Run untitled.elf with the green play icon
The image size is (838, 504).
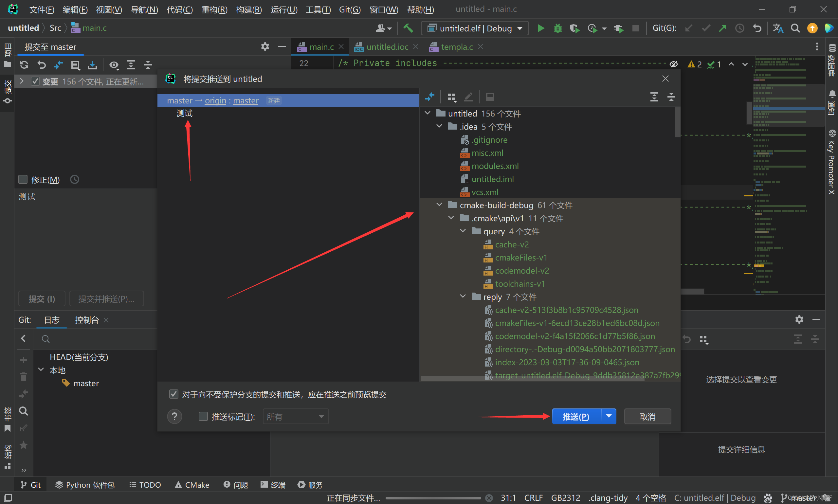tap(541, 28)
